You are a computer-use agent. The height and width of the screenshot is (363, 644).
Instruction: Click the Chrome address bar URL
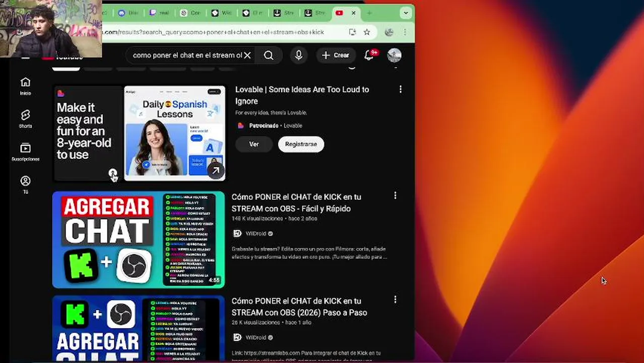214,32
